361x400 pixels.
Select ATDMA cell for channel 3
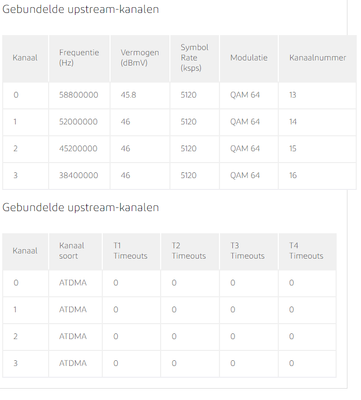pos(75,364)
